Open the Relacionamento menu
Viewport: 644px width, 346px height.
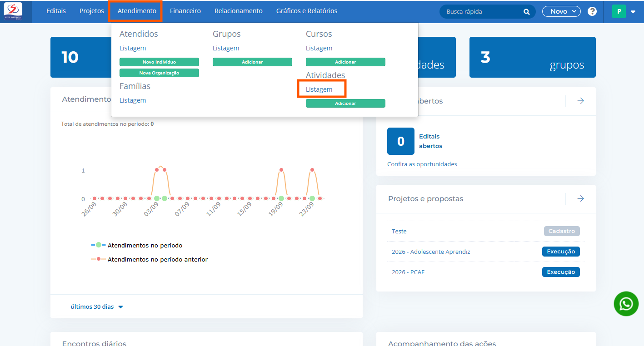point(239,11)
